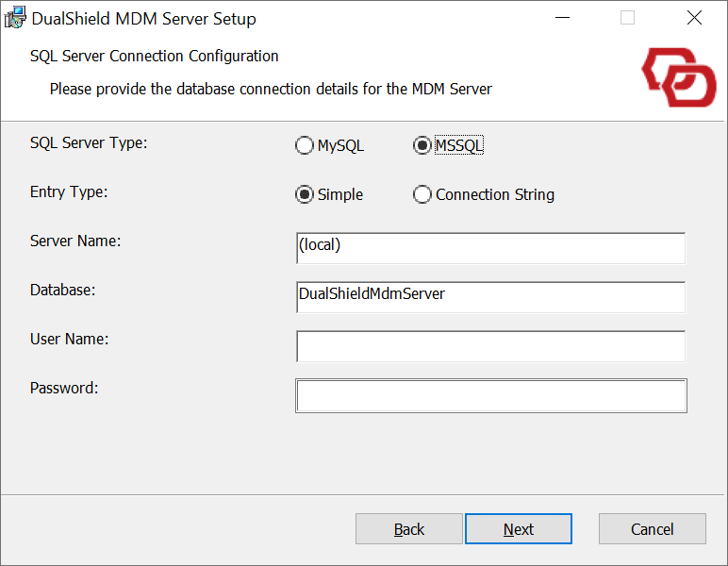Click the installer icon in the title bar
The height and width of the screenshot is (566, 728).
click(x=16, y=18)
